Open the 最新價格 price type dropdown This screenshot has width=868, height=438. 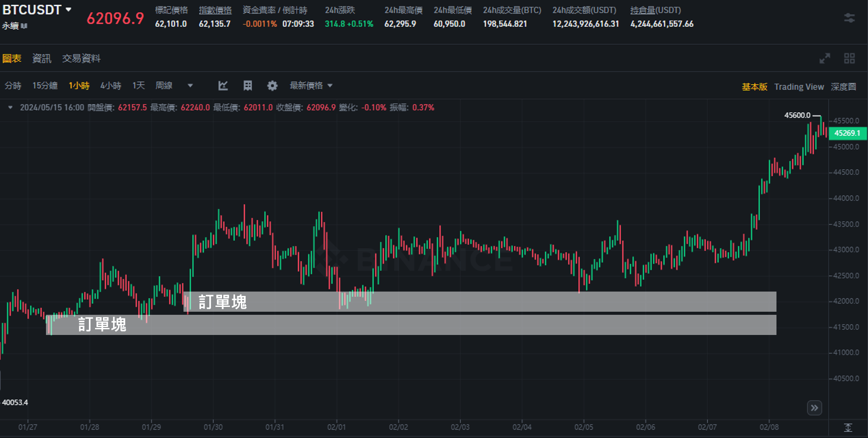[311, 86]
